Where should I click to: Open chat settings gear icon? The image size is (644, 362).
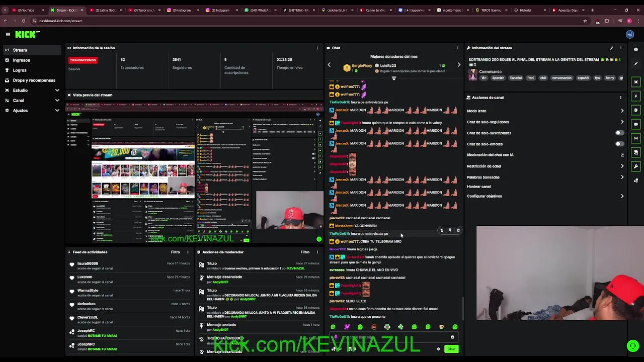(438, 349)
